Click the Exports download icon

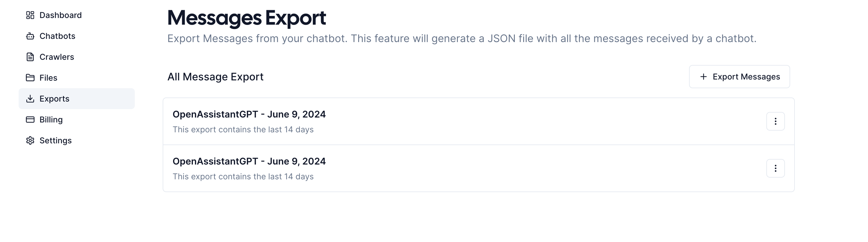[30, 99]
